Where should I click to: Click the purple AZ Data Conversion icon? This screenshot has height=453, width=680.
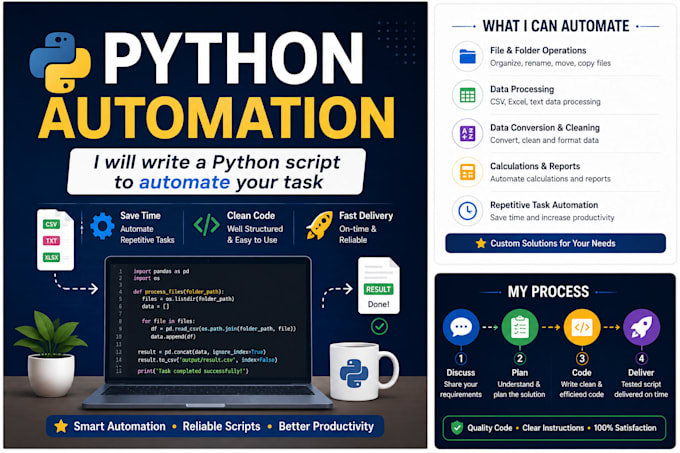click(468, 134)
